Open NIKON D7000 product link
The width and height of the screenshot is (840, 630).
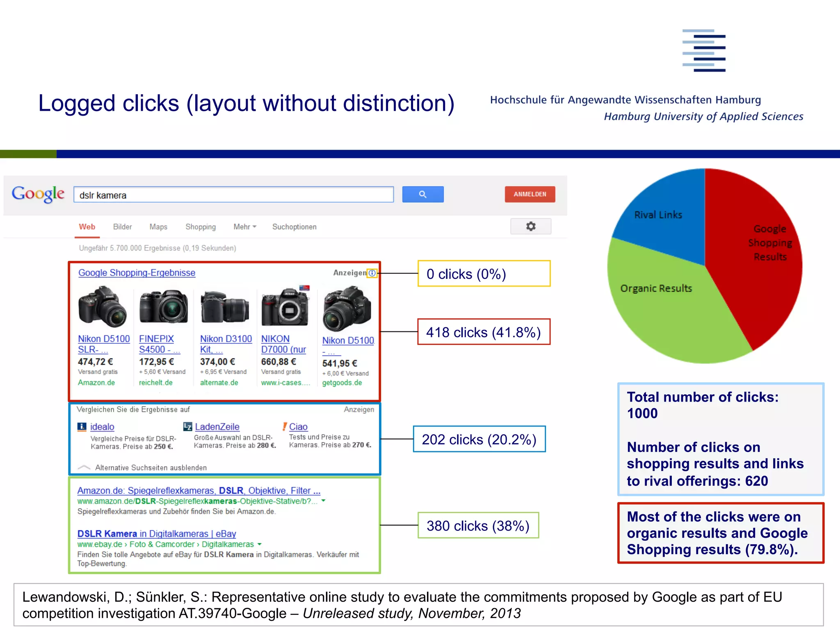284,344
